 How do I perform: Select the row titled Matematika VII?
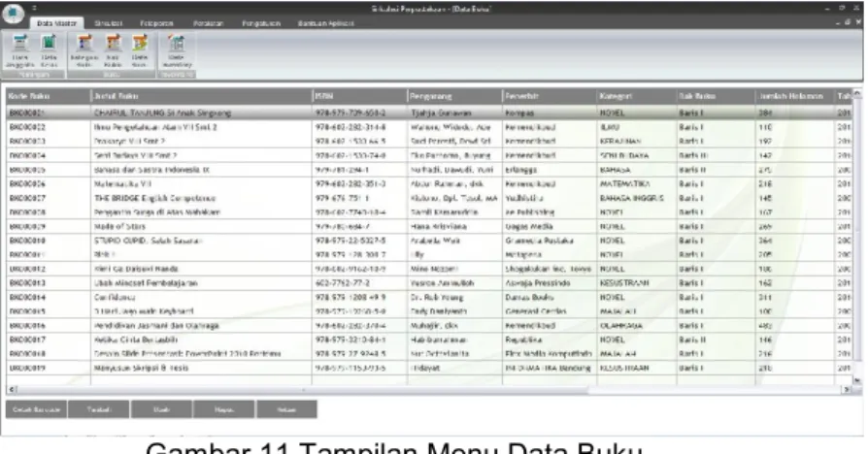coord(429,183)
